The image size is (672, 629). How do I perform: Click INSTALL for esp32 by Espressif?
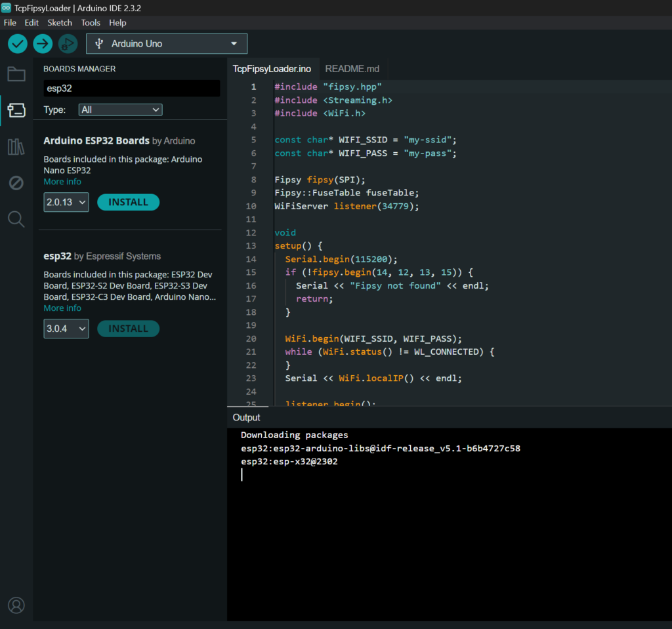tap(128, 329)
